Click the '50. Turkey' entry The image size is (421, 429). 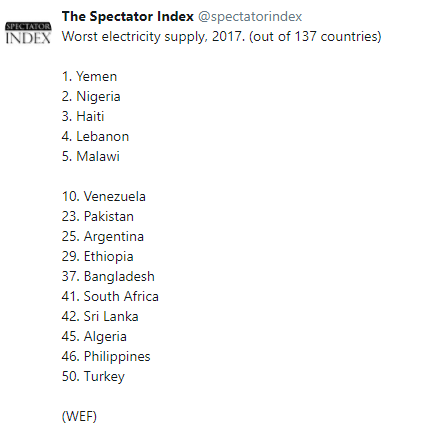pyautogui.click(x=93, y=377)
